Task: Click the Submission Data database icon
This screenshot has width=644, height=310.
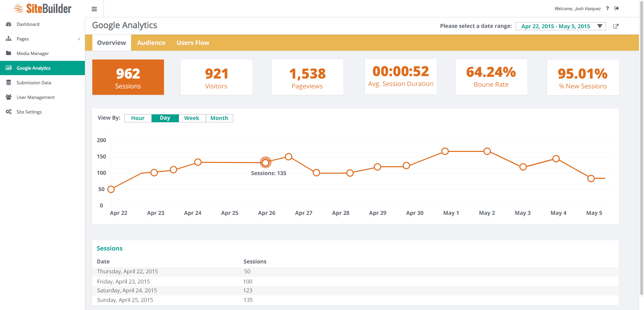Action: click(9, 83)
